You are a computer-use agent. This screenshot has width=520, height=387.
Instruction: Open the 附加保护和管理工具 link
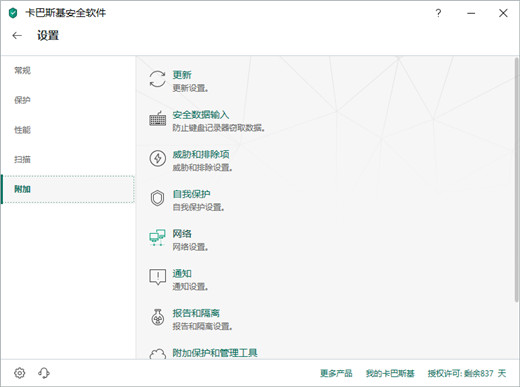pyautogui.click(x=215, y=353)
